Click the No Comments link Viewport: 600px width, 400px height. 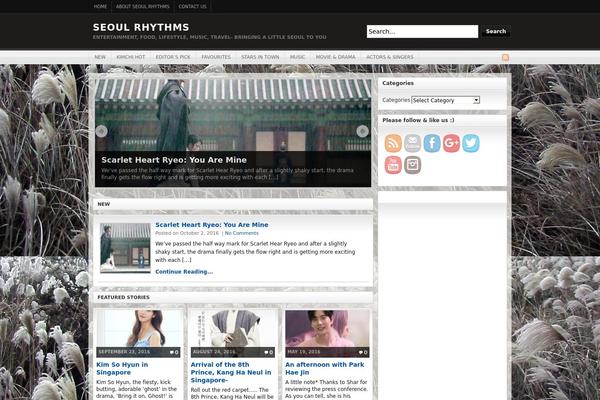point(241,233)
